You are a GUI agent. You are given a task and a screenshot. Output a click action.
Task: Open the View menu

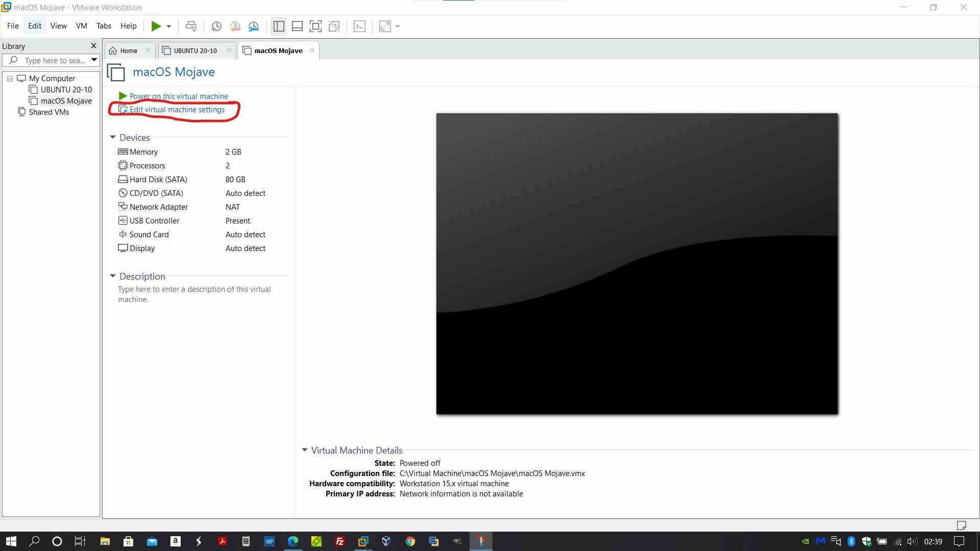tap(58, 26)
